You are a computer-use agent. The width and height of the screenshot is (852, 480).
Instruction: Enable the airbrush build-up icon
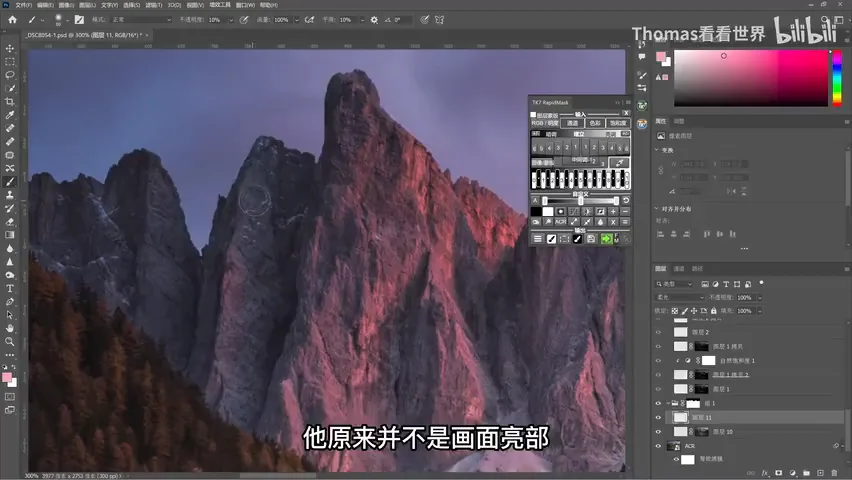(x=310, y=20)
